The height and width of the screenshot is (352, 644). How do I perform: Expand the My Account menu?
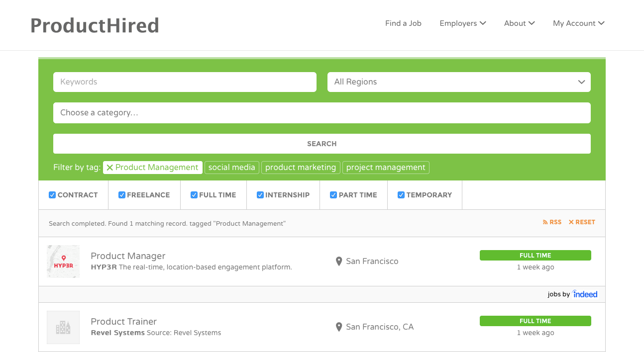click(578, 23)
